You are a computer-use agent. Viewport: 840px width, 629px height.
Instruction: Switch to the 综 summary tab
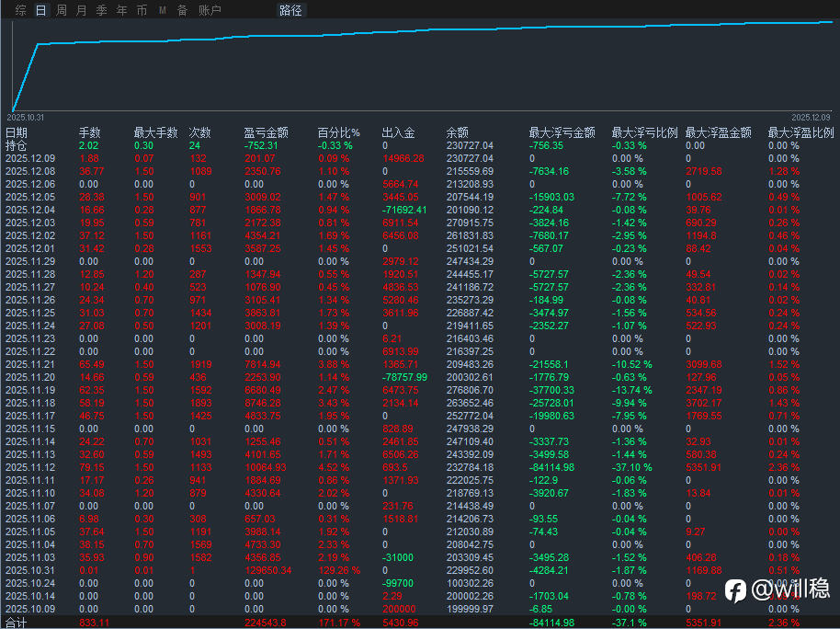20,11
